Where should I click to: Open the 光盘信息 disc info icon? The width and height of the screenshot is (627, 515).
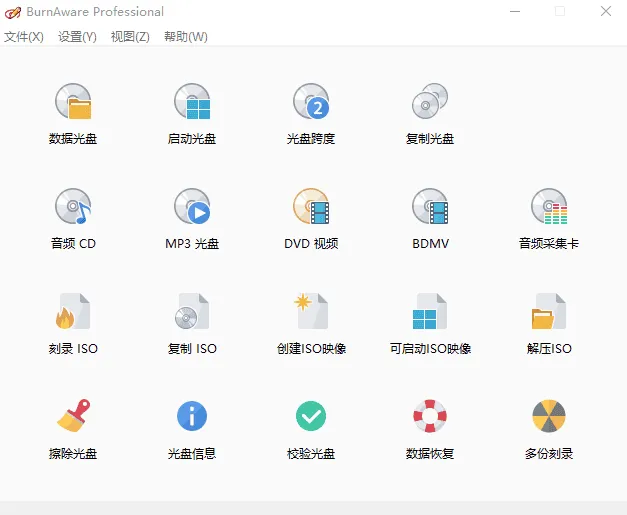coord(192,416)
